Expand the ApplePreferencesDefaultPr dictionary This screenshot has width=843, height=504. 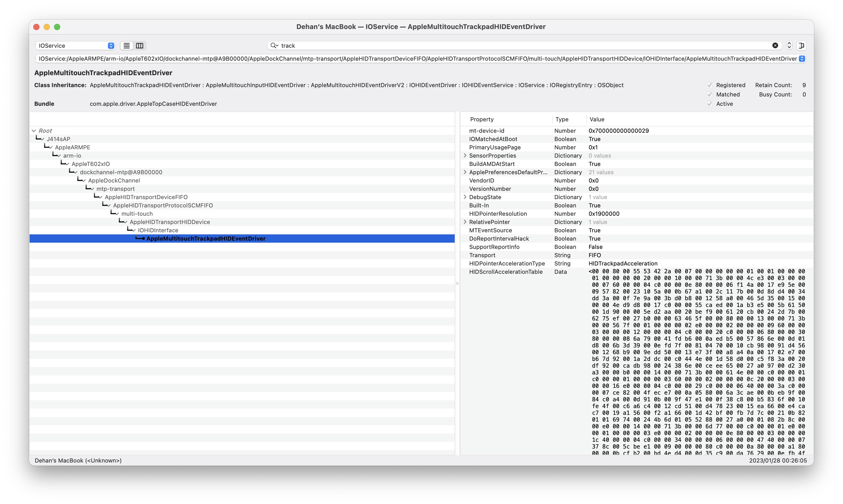465,172
